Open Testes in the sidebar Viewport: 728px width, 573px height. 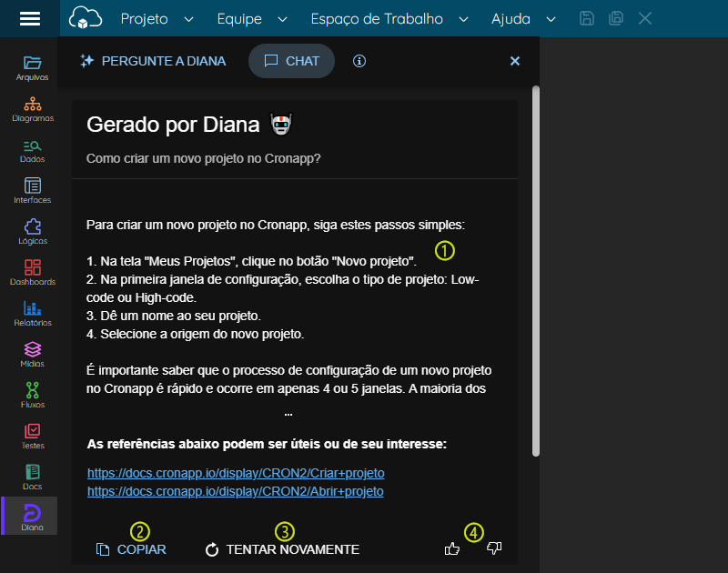tap(33, 437)
